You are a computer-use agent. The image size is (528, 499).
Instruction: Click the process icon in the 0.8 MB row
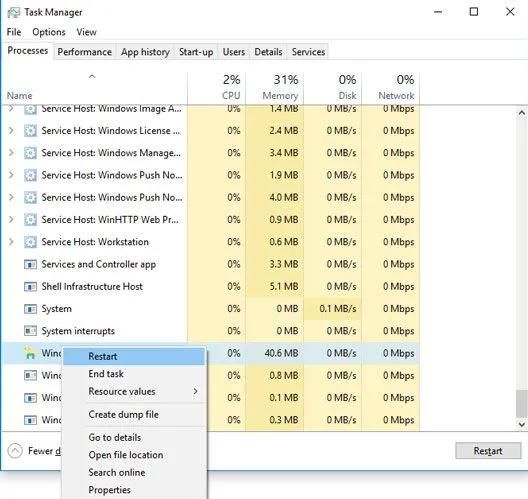click(30, 375)
